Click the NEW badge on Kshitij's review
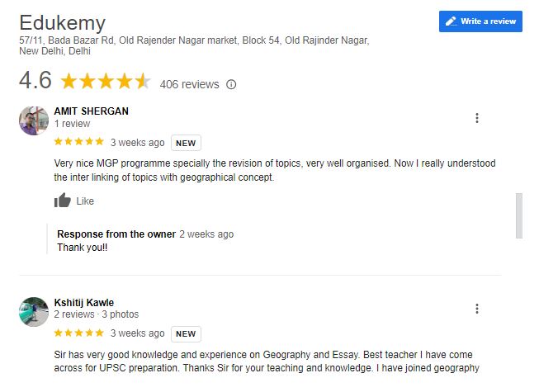The height and width of the screenshot is (392, 539). coord(186,334)
